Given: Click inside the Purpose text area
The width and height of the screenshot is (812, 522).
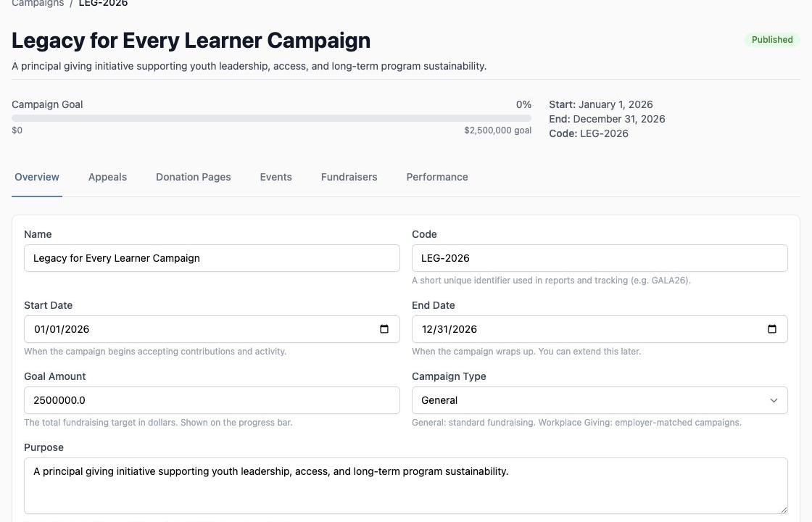Looking at the screenshot, I should click(406, 486).
